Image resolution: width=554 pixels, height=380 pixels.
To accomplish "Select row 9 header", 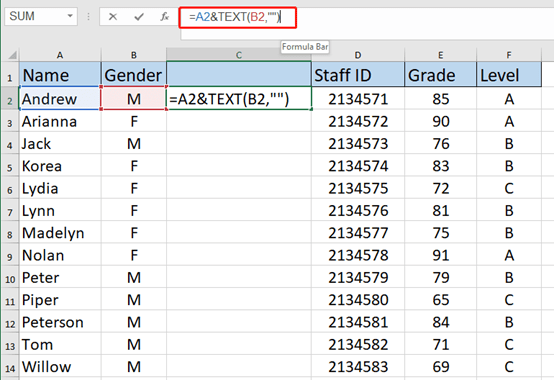I will 10,255.
